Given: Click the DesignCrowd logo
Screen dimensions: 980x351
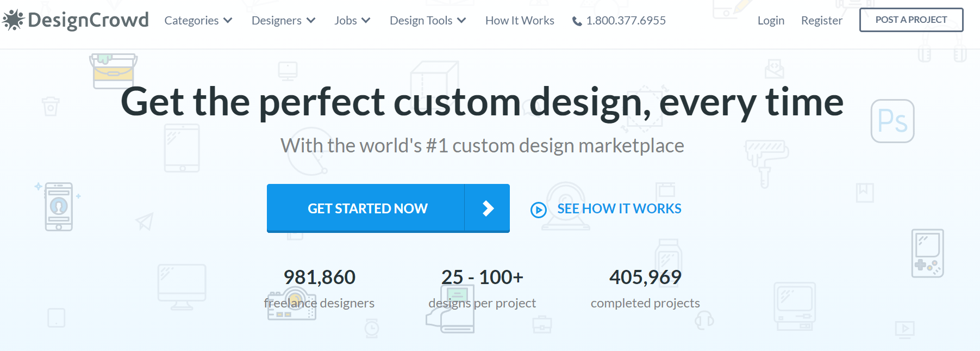Looking at the screenshot, I should 76,20.
